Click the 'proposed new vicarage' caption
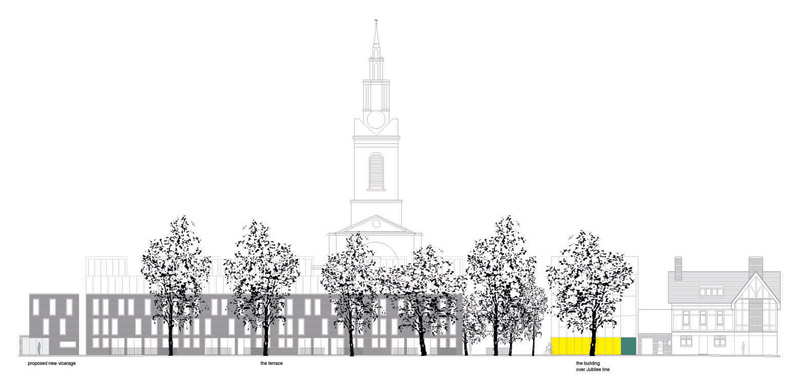Viewport: 800px width, 376px height. point(52,363)
